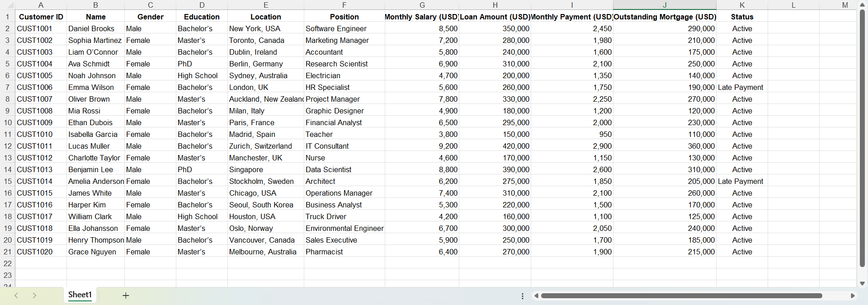Click the horizontal scrollbar right arrow

(853, 296)
